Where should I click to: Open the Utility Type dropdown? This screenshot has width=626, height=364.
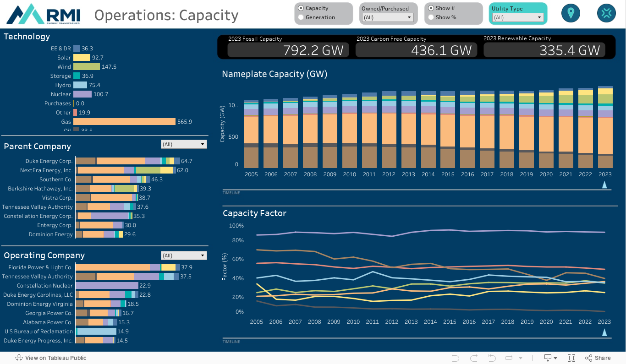(517, 17)
